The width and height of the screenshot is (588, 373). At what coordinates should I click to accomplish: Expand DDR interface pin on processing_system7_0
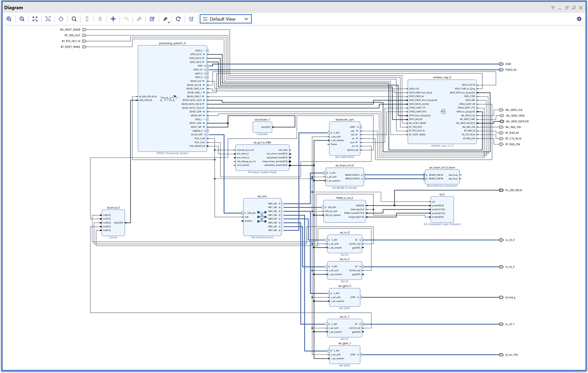[205, 66]
